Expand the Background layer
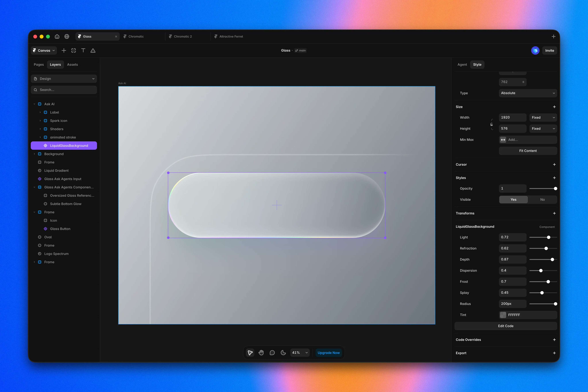The height and width of the screenshot is (392, 588). pyautogui.click(x=34, y=154)
